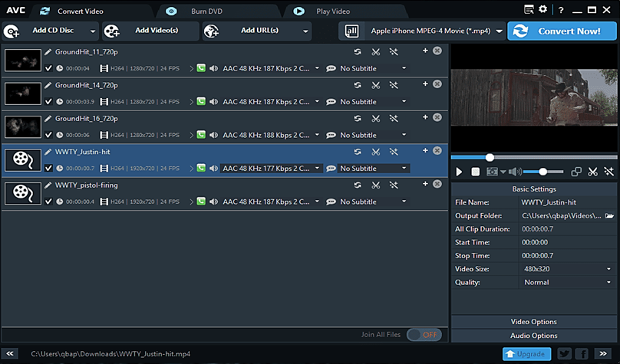Expand the Add CD Disc dropdown arrow

pos(93,31)
